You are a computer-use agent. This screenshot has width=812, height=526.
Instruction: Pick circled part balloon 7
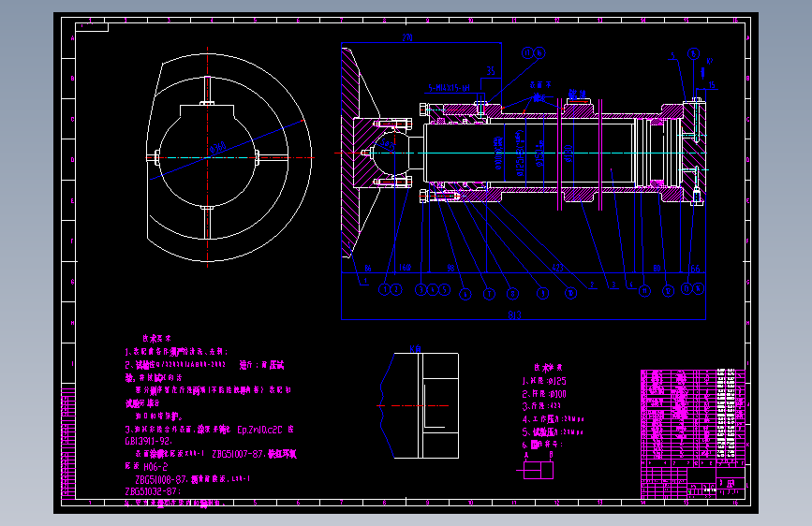[x=489, y=294]
